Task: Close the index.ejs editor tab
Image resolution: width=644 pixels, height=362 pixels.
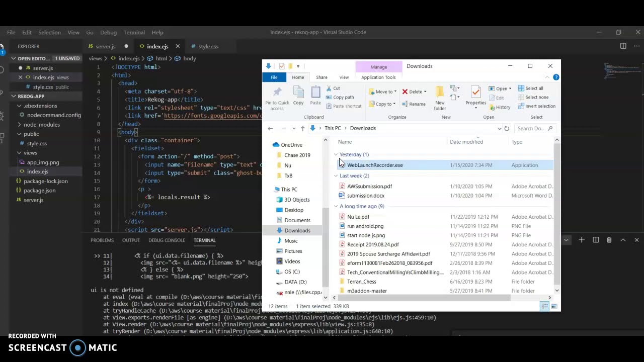Action: click(178, 46)
